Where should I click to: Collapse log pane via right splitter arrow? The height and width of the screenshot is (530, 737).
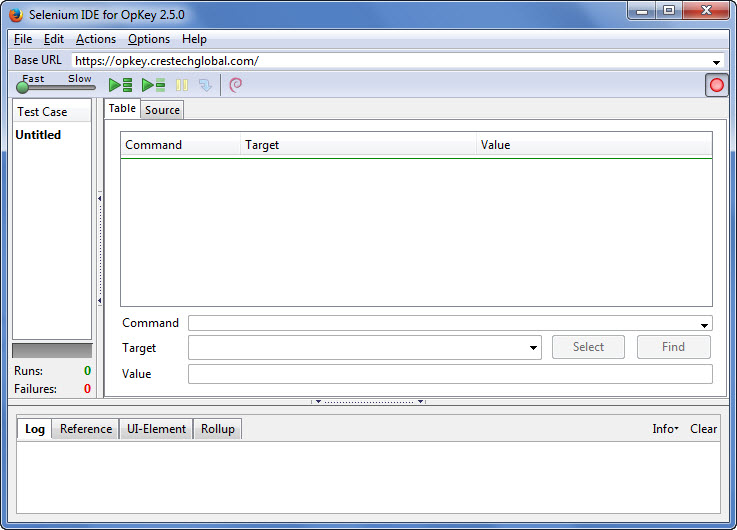point(420,402)
